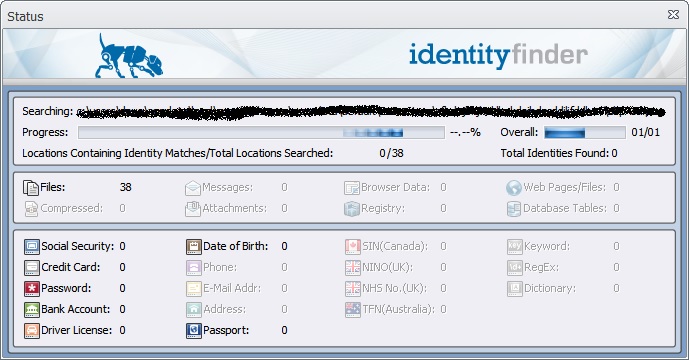This screenshot has width=689, height=360.
Task: Click the Social Security label
Action: click(77, 246)
